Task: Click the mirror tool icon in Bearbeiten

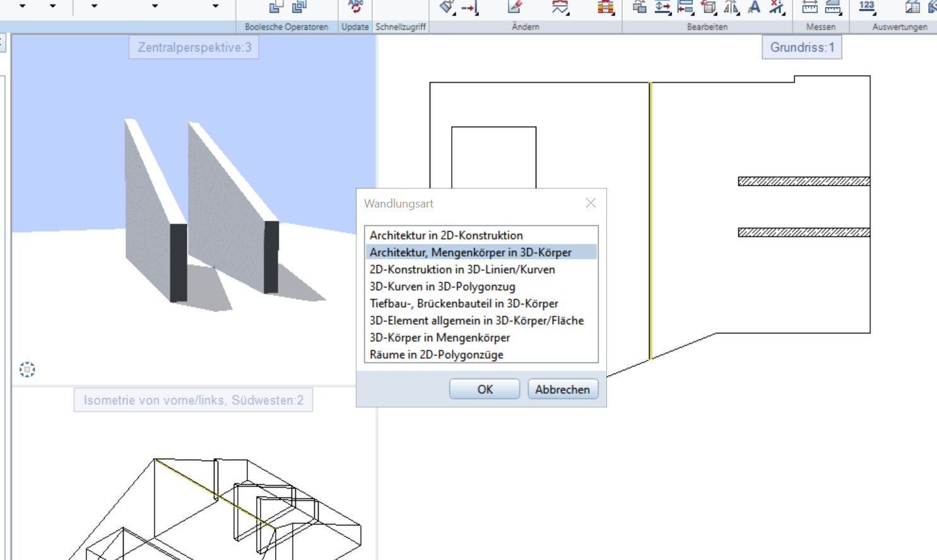Action: click(x=731, y=7)
